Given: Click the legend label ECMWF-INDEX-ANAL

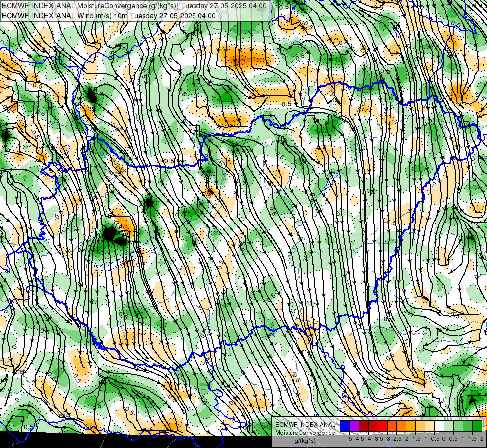Looking at the screenshot, I should [x=305, y=425].
